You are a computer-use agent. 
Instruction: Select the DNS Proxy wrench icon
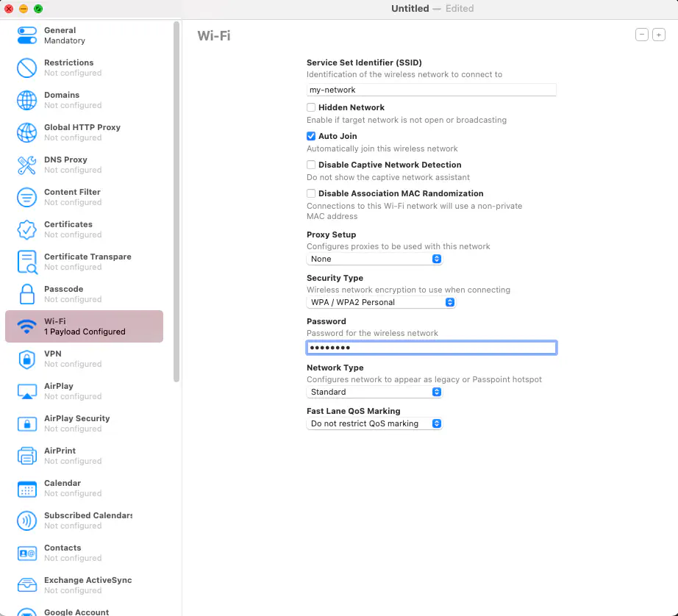(x=26, y=165)
